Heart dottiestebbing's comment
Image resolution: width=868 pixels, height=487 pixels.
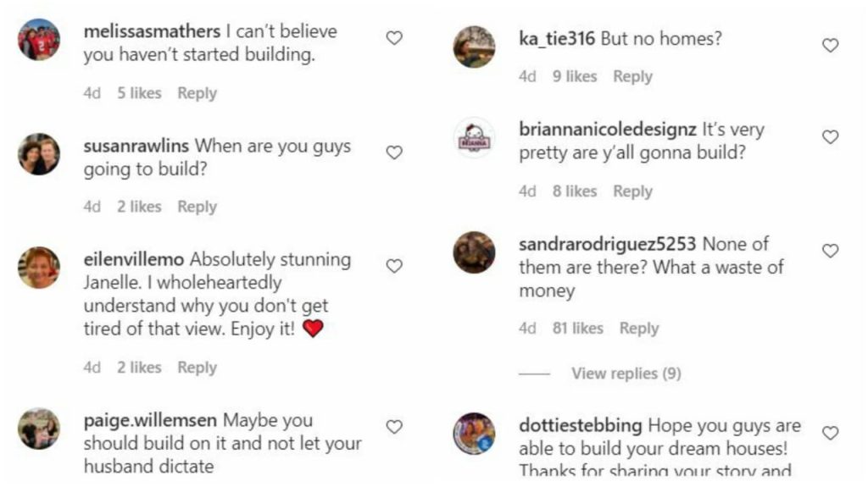tap(831, 433)
